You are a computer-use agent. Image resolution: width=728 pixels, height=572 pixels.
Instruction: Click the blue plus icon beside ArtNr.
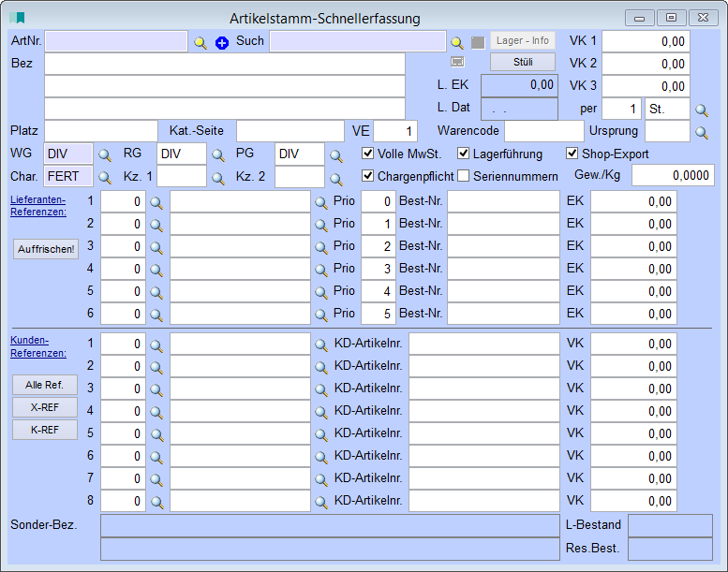[222, 42]
